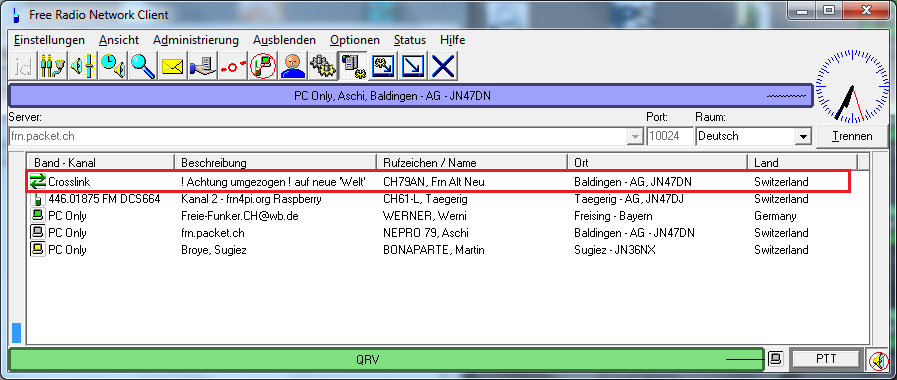Viewport: 897px width, 380px height.
Task: Click the analog clock face
Action: click(x=853, y=86)
